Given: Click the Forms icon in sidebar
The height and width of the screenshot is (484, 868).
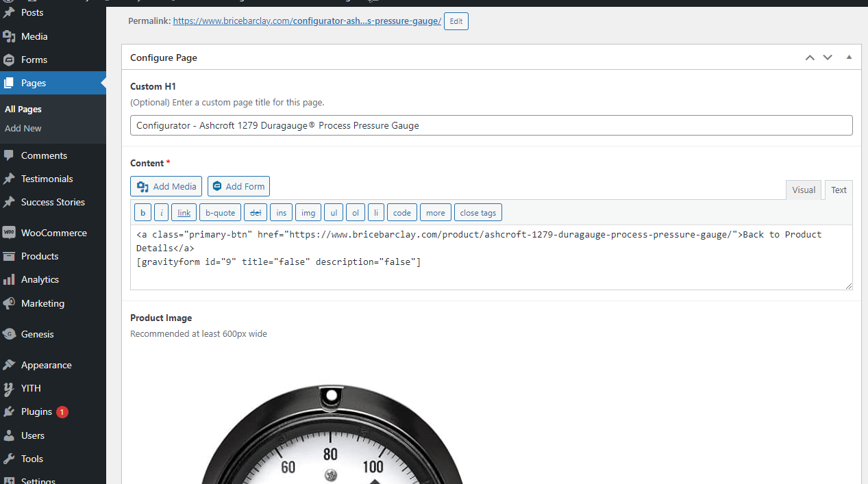Looking at the screenshot, I should pos(9,60).
